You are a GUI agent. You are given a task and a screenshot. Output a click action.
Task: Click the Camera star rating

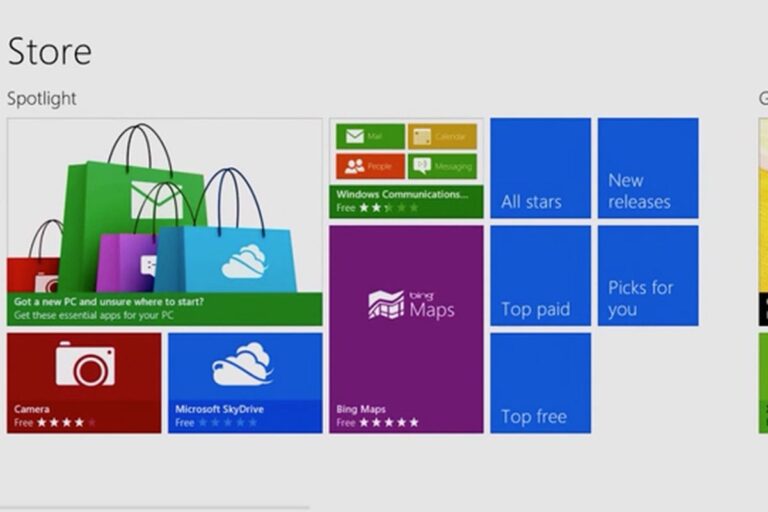(x=67, y=422)
